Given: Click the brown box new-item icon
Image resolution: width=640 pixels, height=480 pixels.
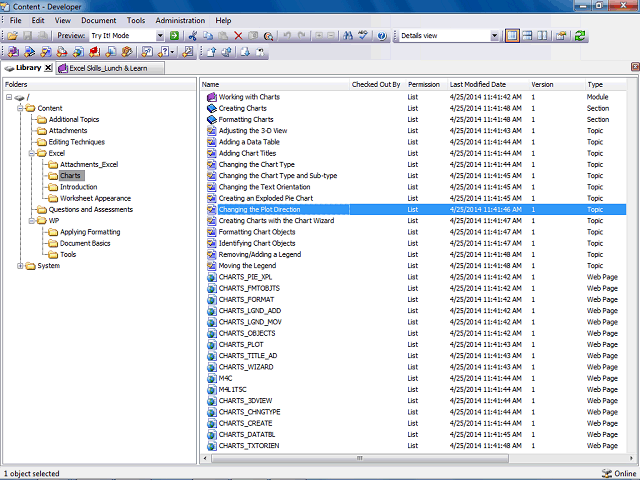Looking at the screenshot, I should tap(127, 52).
